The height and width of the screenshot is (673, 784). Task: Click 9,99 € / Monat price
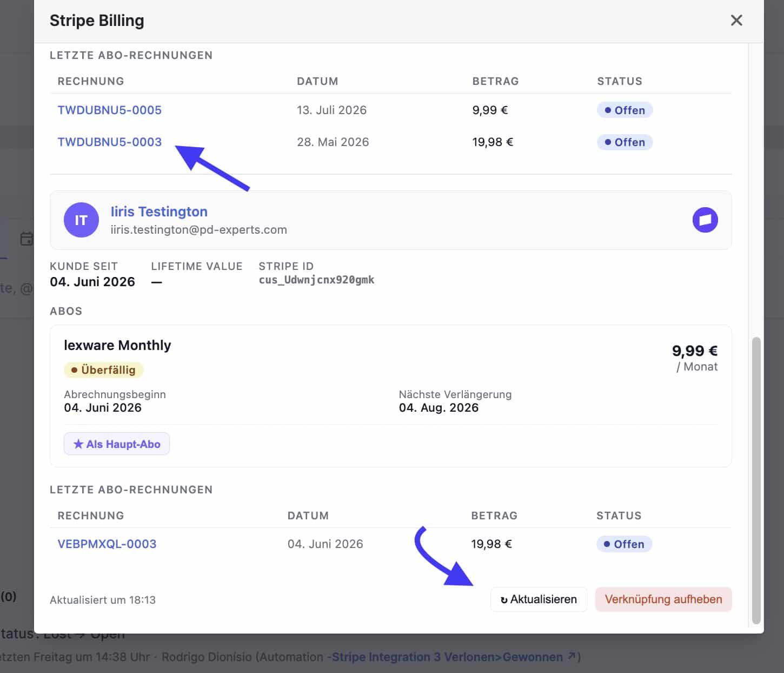[x=695, y=358]
